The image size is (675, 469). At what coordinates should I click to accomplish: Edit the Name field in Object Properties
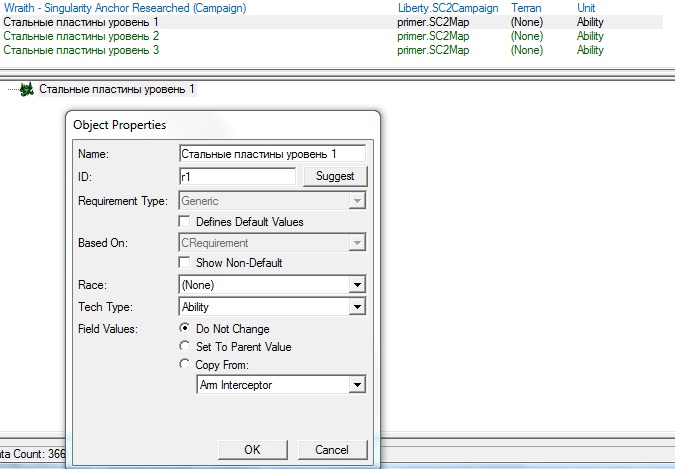tap(272, 154)
